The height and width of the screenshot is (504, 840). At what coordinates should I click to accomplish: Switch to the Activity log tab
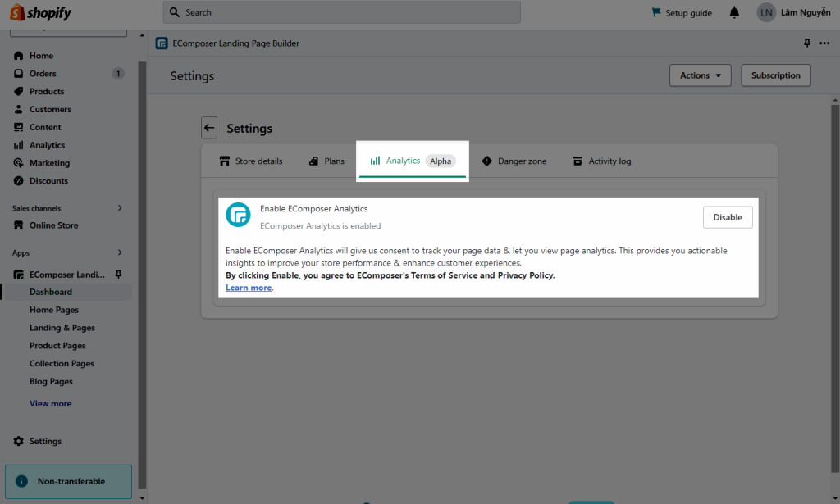click(602, 161)
